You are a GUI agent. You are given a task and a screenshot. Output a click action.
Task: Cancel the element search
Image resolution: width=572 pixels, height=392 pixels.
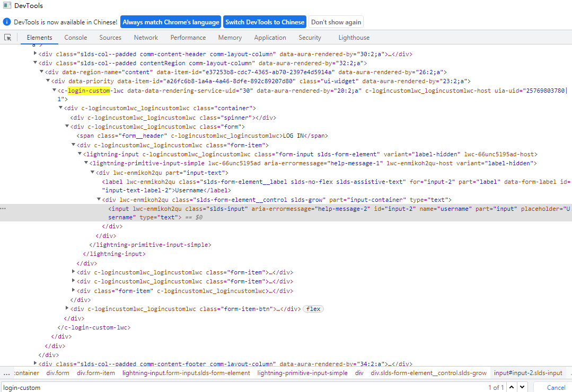pyautogui.click(x=556, y=387)
